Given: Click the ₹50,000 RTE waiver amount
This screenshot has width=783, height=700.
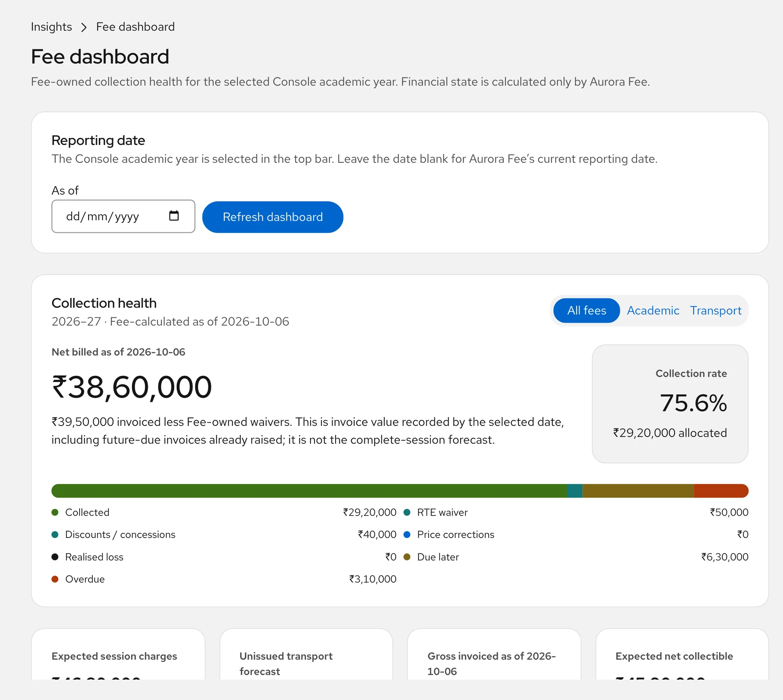Looking at the screenshot, I should [729, 512].
